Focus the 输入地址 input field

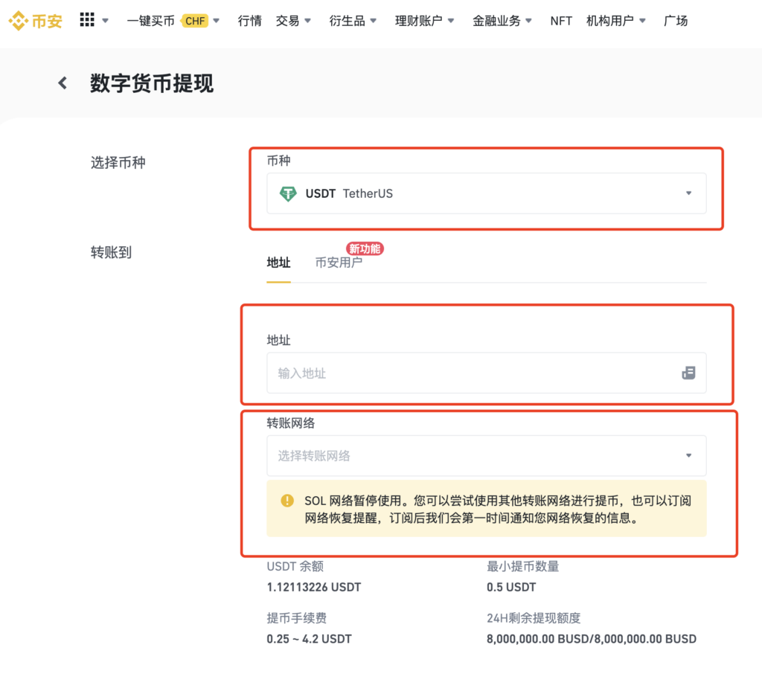(487, 373)
